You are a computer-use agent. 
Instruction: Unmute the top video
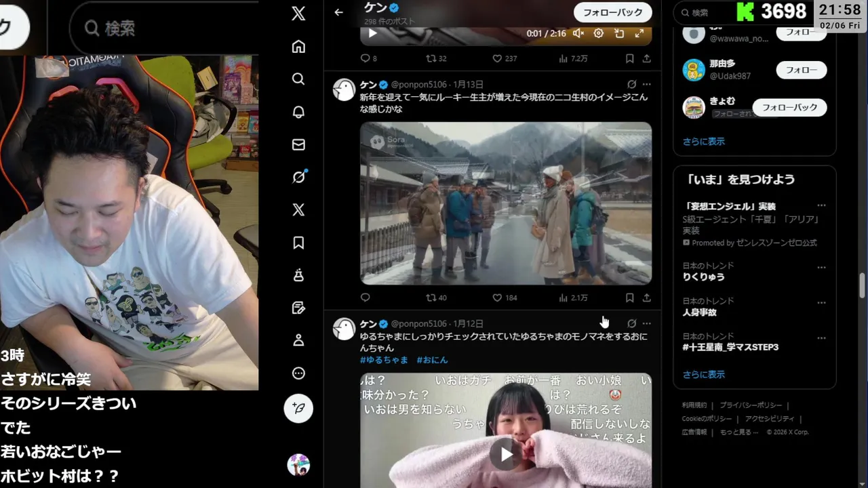578,33
